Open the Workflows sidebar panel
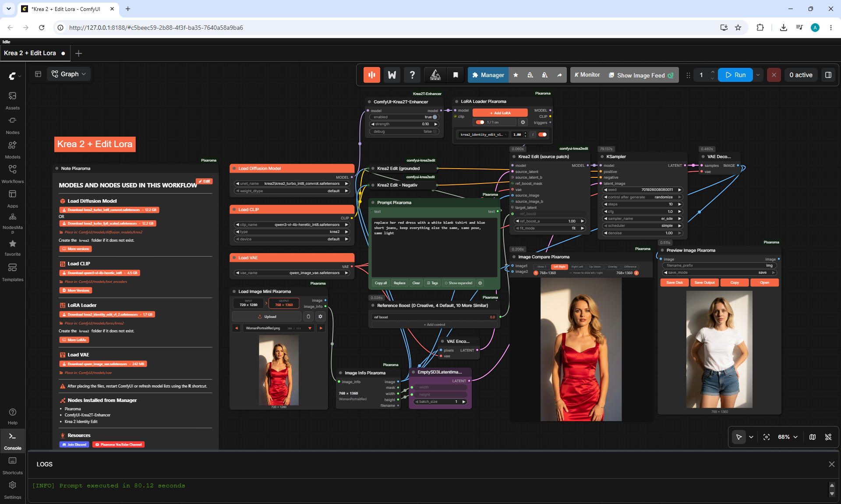 click(12, 174)
